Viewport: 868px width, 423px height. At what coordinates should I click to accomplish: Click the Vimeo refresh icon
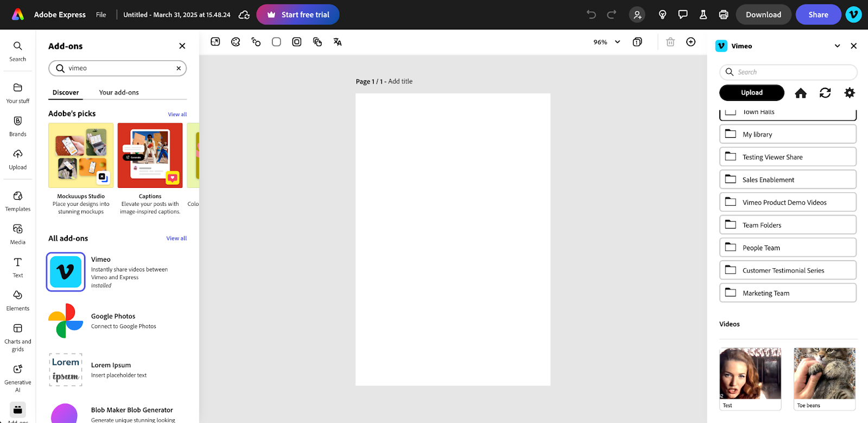point(825,93)
